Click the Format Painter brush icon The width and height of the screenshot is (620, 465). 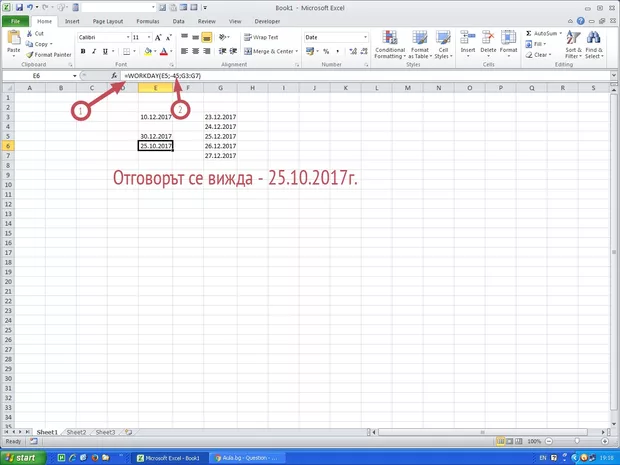click(x=29, y=55)
